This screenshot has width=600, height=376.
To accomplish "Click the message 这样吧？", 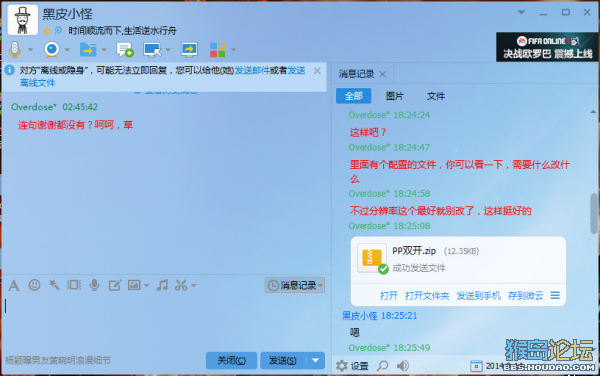I will [368, 133].
